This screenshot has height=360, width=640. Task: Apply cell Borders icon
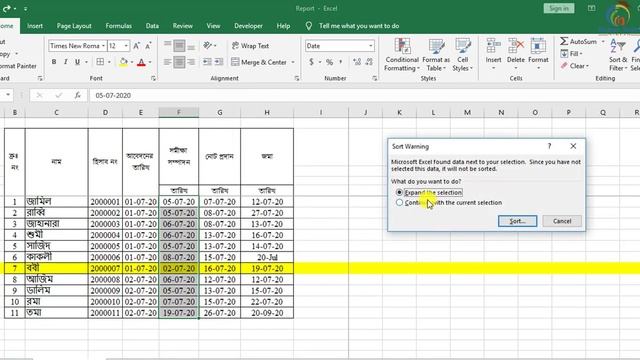[x=100, y=62]
